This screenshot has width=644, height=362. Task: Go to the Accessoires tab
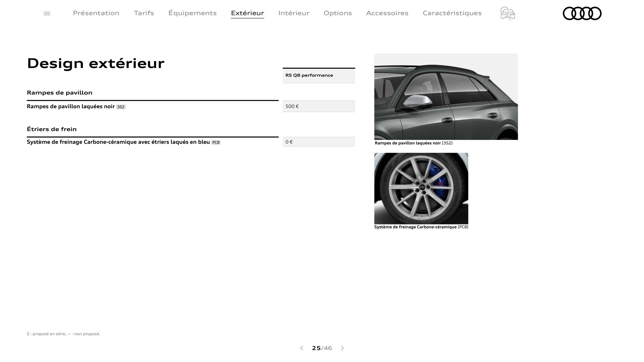coord(387,13)
